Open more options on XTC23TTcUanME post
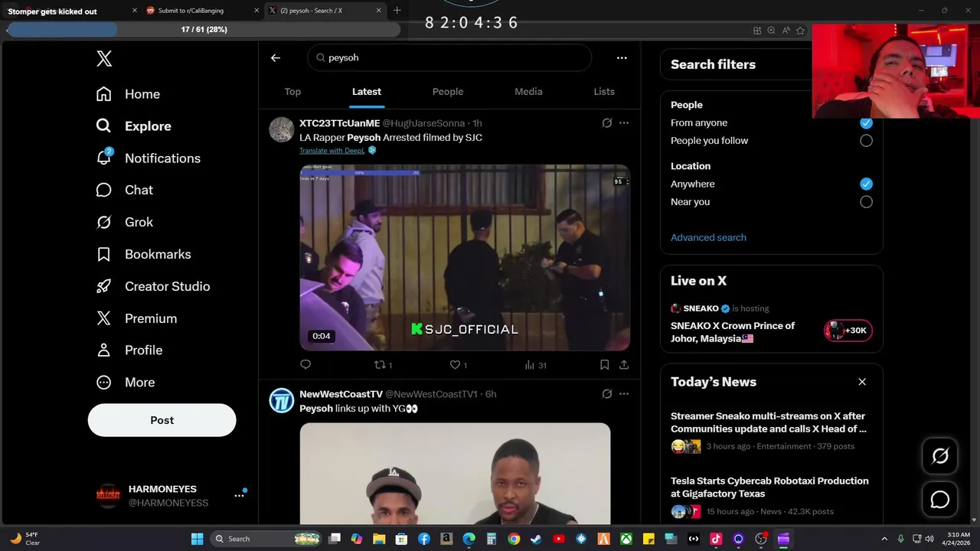Image resolution: width=980 pixels, height=551 pixels. point(624,122)
